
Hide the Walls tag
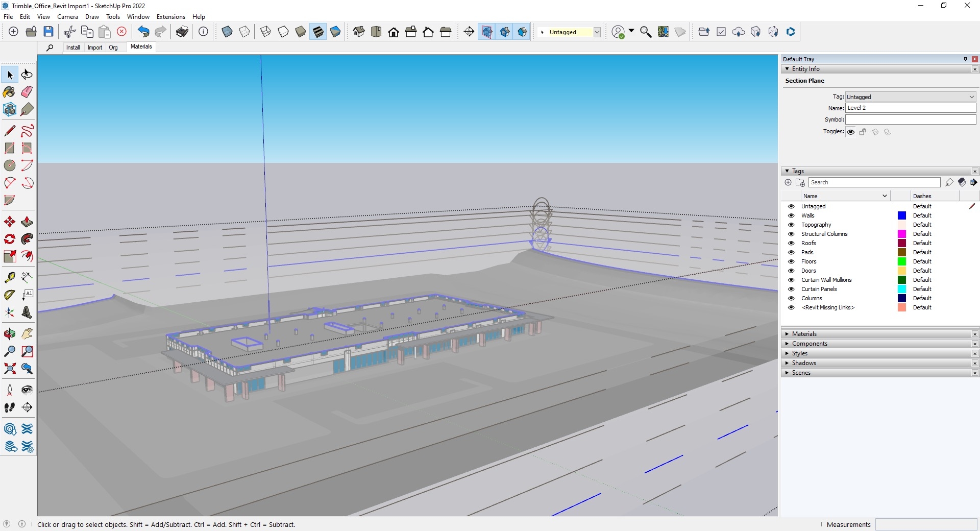(791, 215)
